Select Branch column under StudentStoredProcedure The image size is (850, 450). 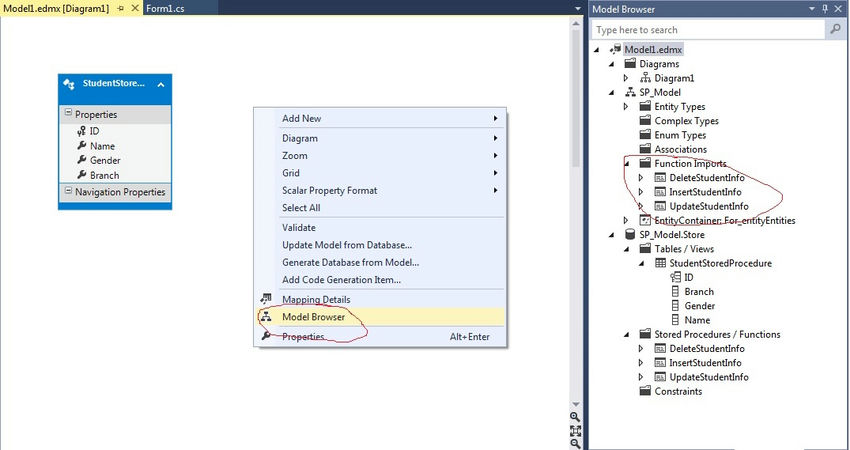(x=699, y=292)
